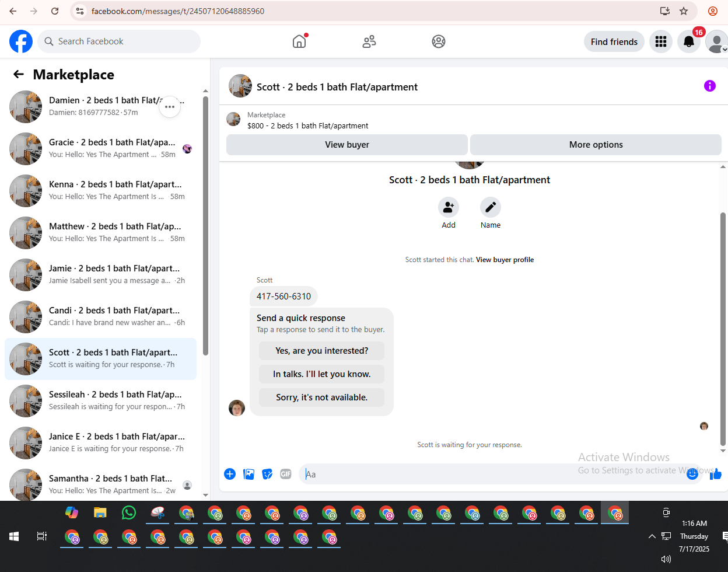
Task: Open Copilot from the taskbar
Action: click(x=72, y=513)
